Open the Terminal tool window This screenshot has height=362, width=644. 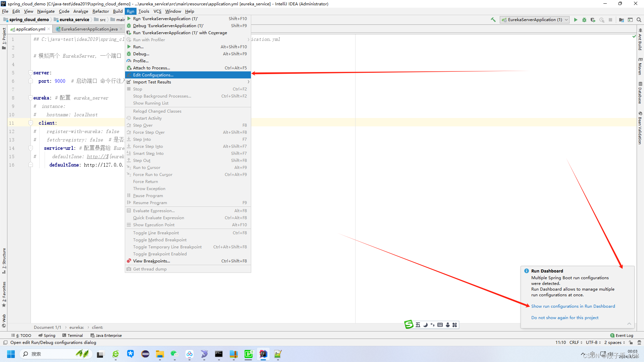pos(72,335)
